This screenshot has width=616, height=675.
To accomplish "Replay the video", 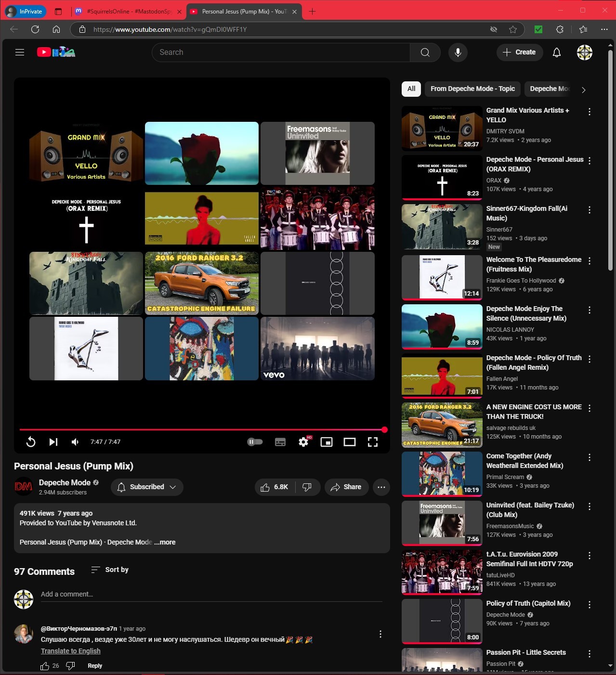I will click(x=31, y=442).
